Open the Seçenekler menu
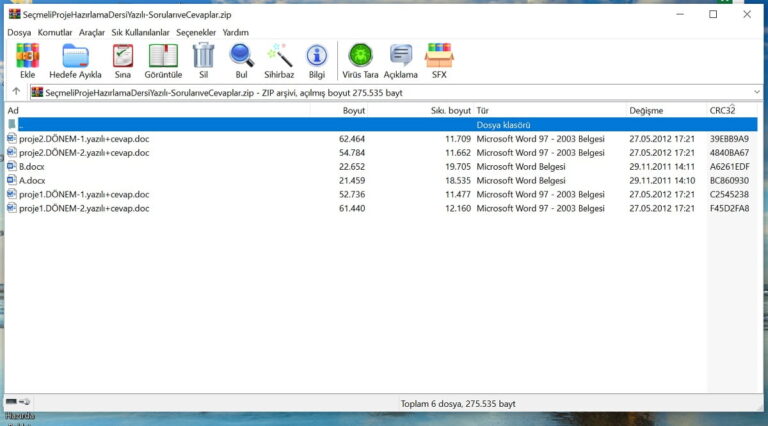 point(196,32)
